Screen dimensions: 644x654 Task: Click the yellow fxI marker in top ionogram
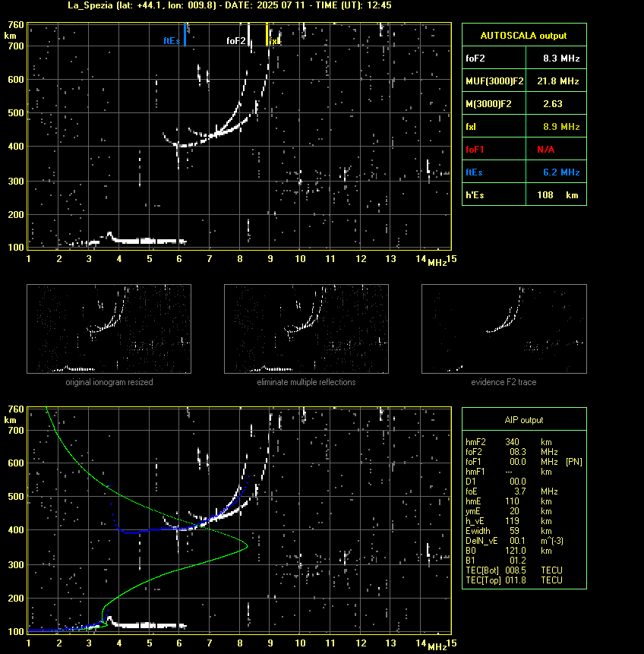pyautogui.click(x=267, y=34)
